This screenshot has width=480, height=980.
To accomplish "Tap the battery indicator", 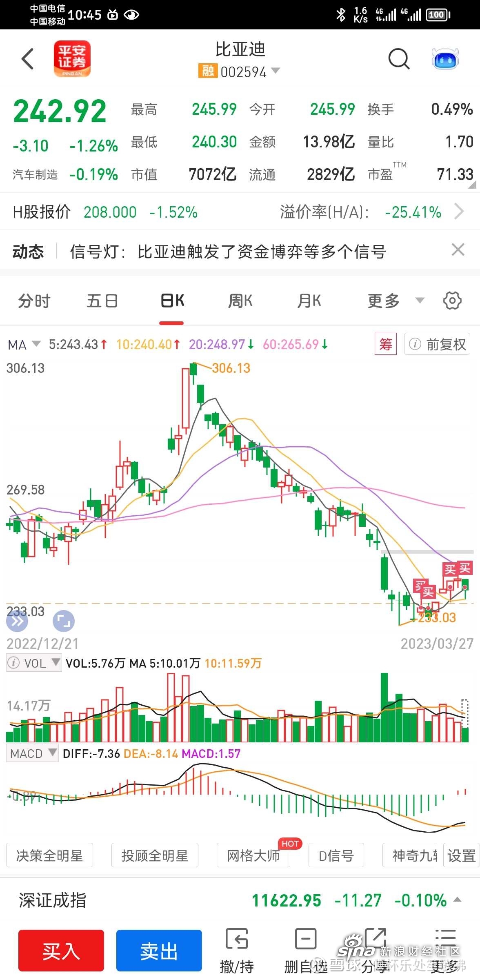I will coord(438,15).
